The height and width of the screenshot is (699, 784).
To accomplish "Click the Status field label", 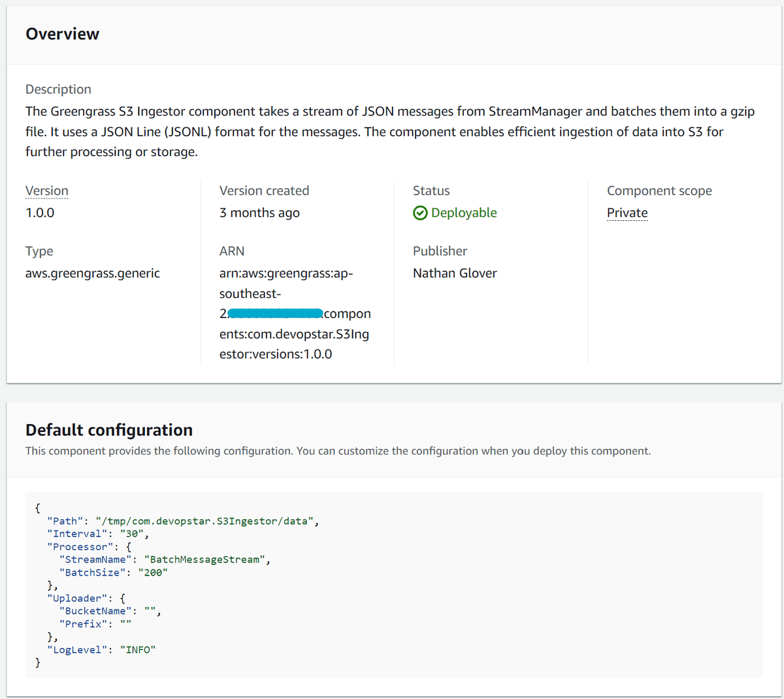I will (431, 190).
